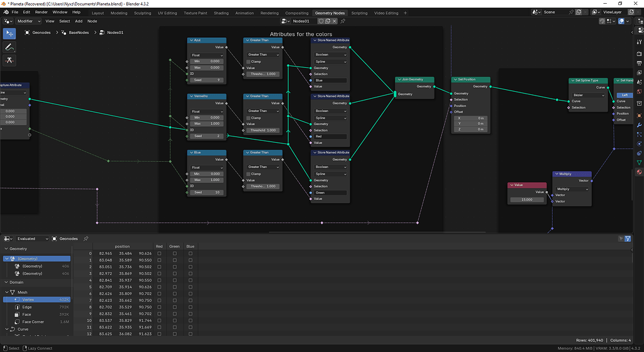Open the Object Data green triangle tab
The image size is (644, 352).
tap(639, 163)
